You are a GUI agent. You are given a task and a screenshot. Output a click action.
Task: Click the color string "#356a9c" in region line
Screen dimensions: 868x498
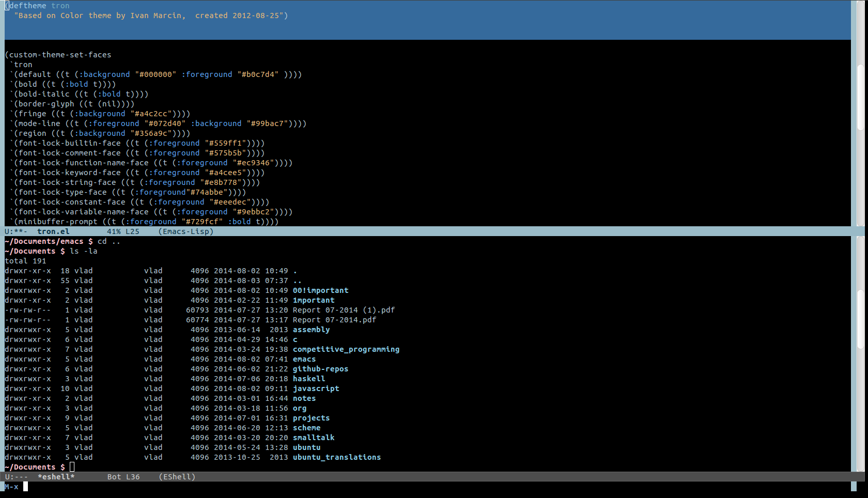click(x=151, y=133)
